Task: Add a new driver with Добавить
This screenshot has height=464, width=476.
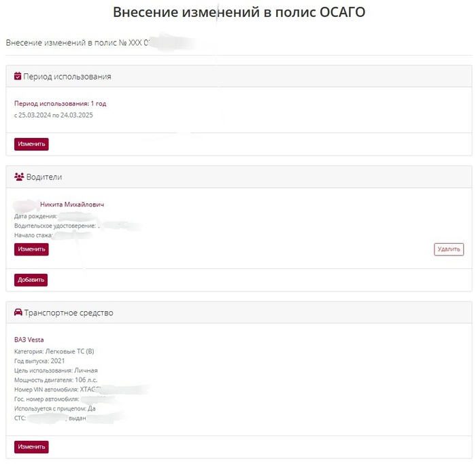Action: (31, 280)
